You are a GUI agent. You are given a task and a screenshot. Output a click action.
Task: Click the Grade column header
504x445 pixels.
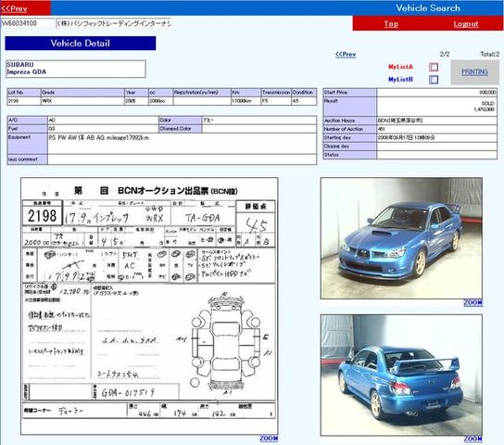click(82, 93)
